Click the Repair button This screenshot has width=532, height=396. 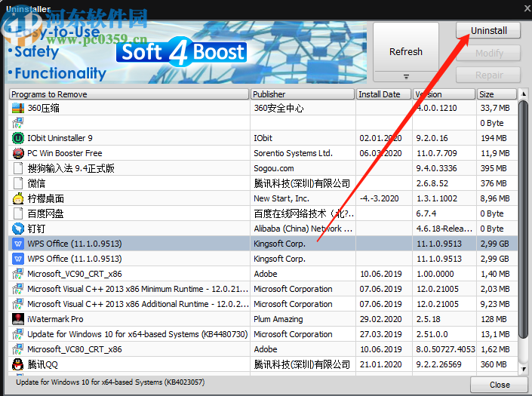(x=488, y=75)
